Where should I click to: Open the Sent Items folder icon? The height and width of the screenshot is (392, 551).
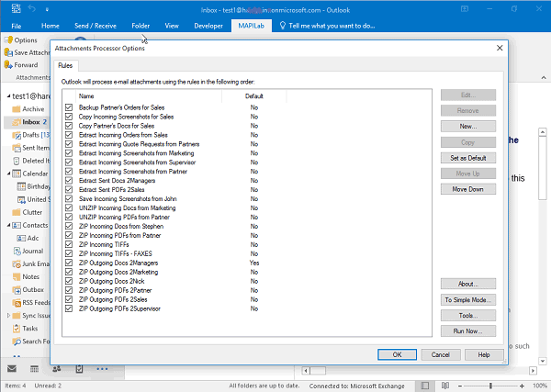[x=17, y=148]
